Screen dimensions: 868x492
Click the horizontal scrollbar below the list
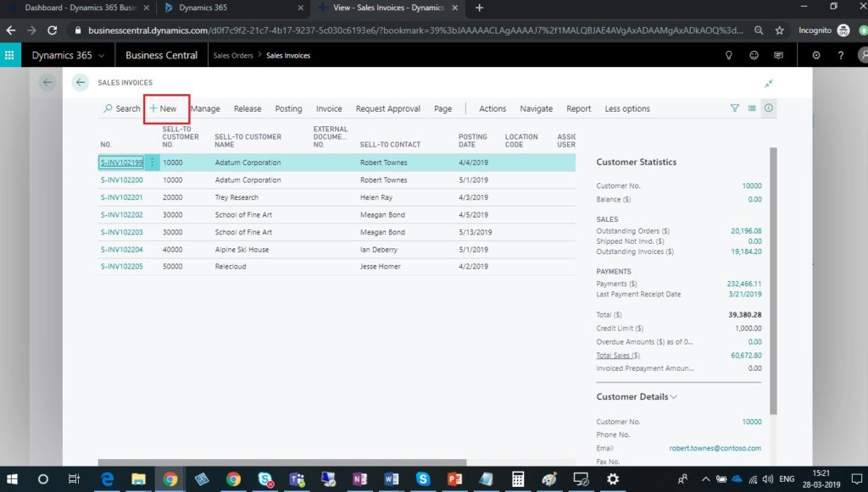pos(281,462)
